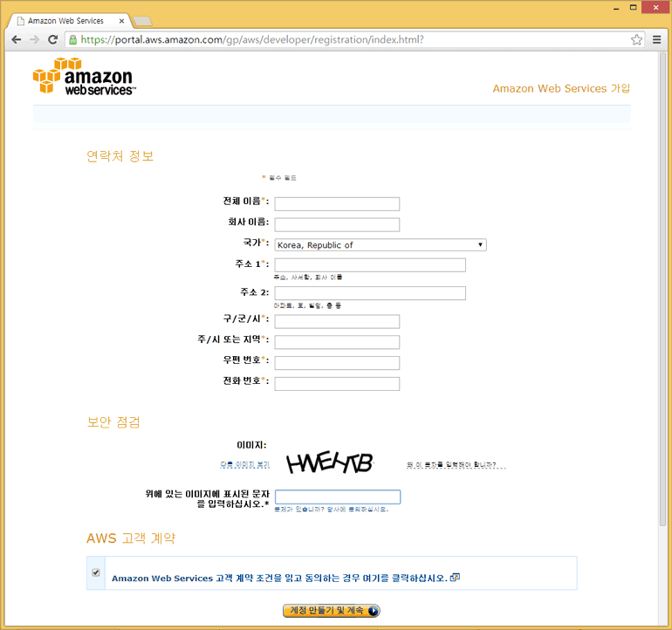Toggle the AWS customer agreement checkbox
Image resolution: width=672 pixels, height=630 pixels.
(x=96, y=573)
